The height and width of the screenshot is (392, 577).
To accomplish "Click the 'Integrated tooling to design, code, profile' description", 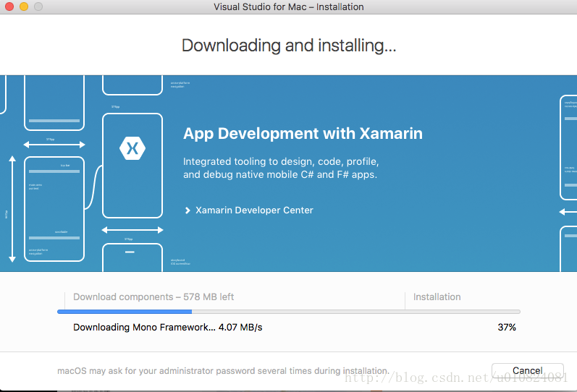I will [281, 168].
